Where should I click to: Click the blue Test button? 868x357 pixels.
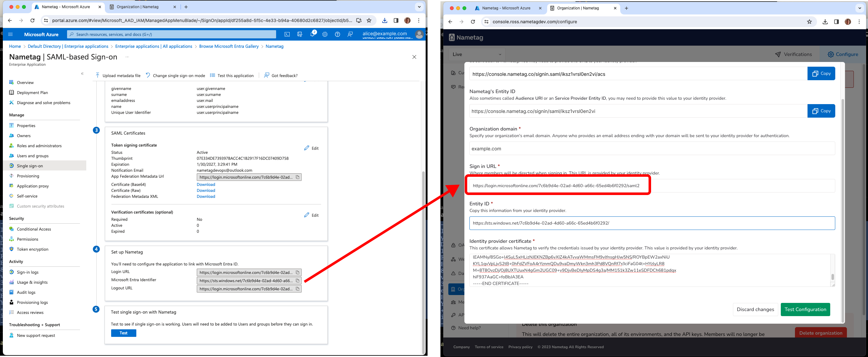(x=124, y=333)
